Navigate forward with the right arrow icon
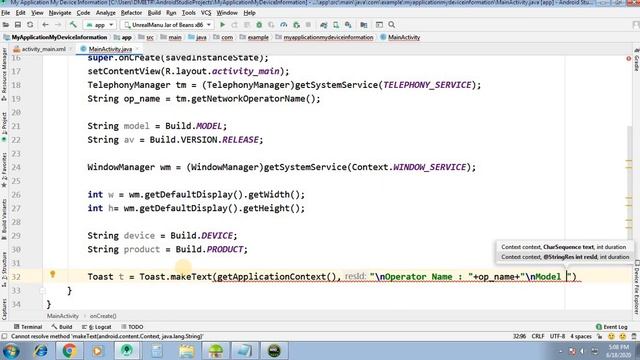640x360 pixels. point(58,25)
